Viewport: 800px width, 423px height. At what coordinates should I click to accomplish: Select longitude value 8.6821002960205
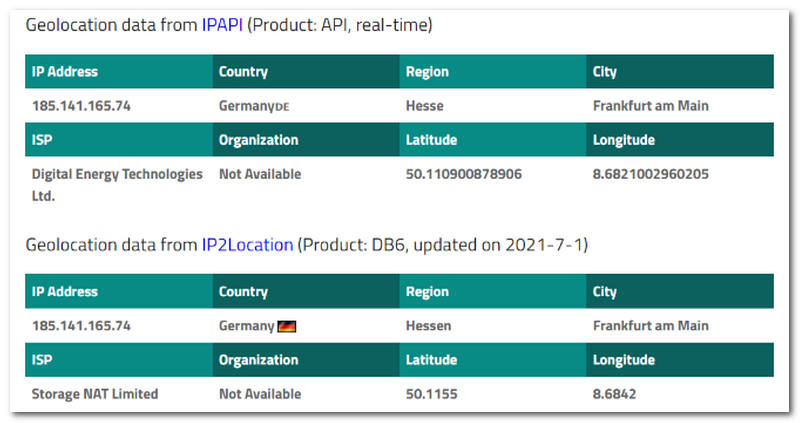pyautogui.click(x=651, y=174)
